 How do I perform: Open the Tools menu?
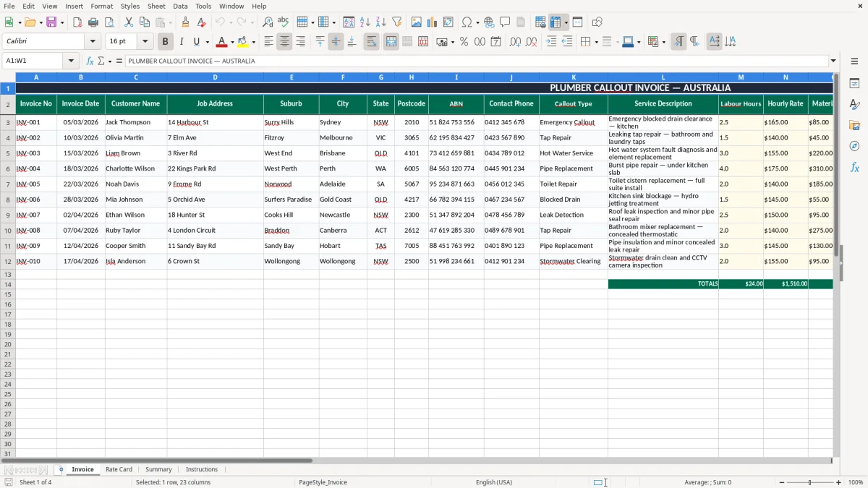tap(203, 6)
